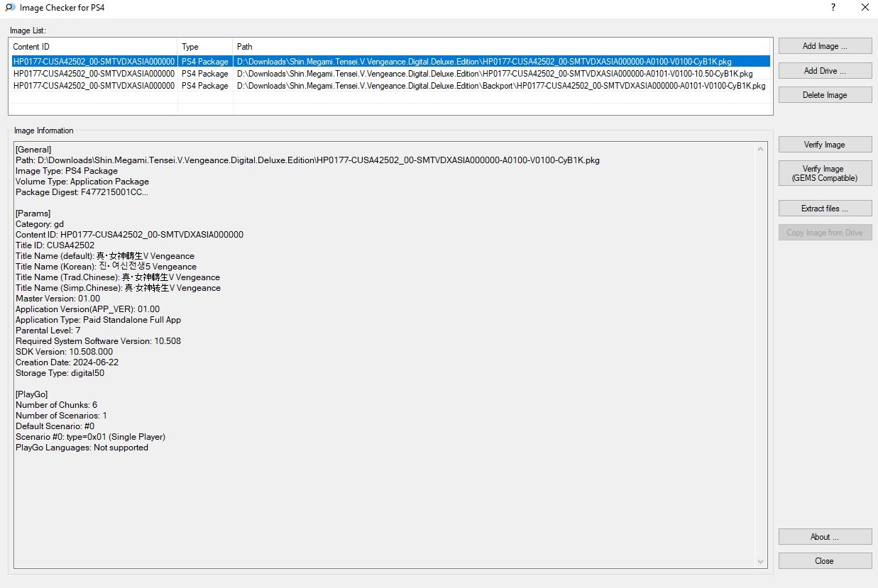
Task: Close the window with the title bar X
Action: pos(864,8)
